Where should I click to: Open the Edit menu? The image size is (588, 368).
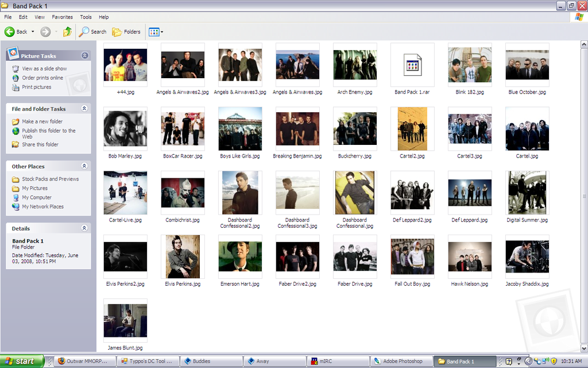pyautogui.click(x=23, y=17)
